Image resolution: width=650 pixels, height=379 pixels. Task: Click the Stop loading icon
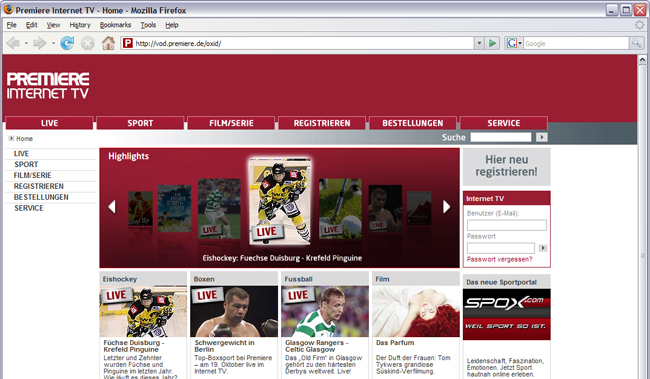(x=87, y=43)
